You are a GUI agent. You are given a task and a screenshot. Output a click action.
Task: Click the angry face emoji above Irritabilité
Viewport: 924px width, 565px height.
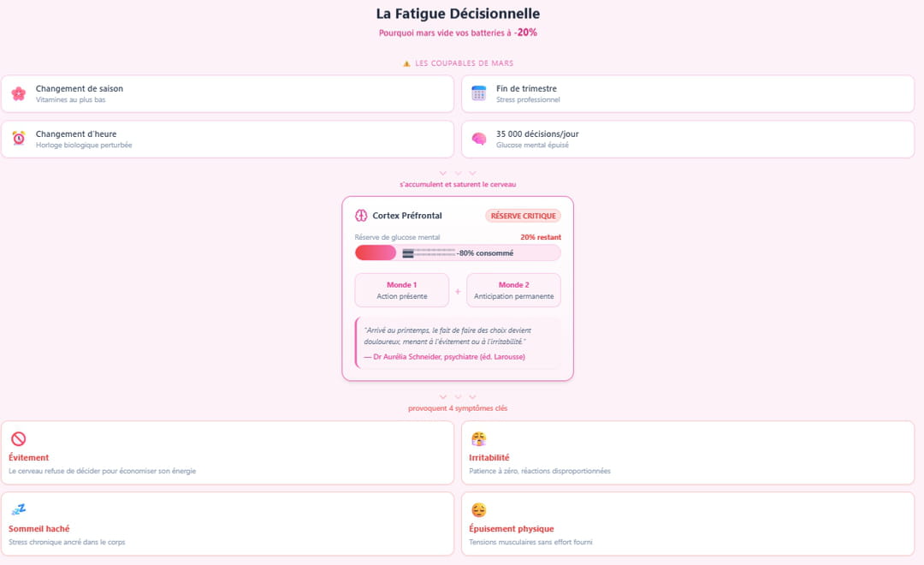click(479, 439)
